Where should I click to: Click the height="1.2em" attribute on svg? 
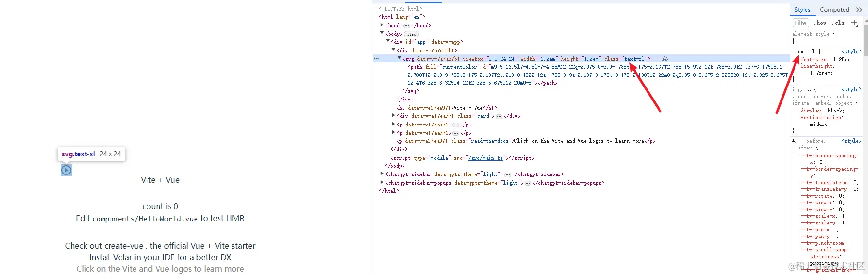581,59
